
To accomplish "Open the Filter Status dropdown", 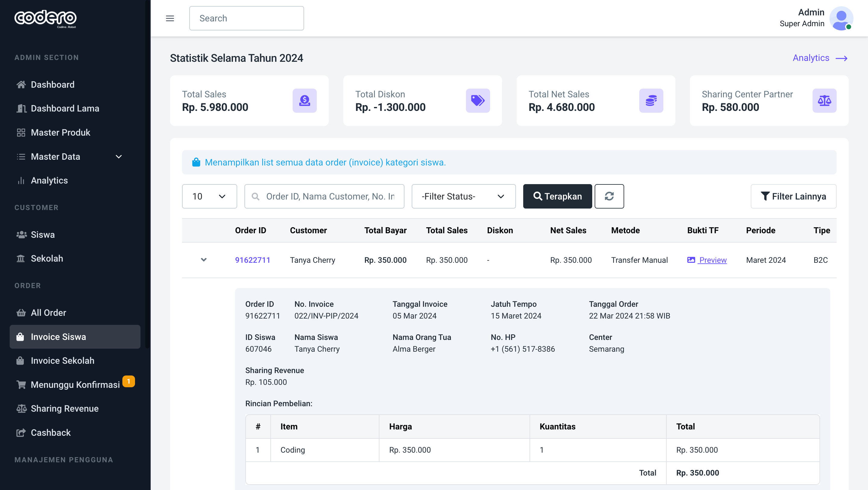I will pyautogui.click(x=463, y=196).
